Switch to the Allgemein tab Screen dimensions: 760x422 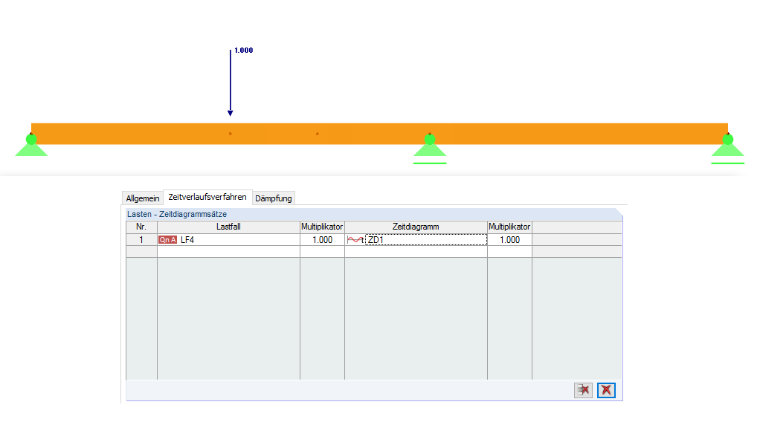(142, 198)
